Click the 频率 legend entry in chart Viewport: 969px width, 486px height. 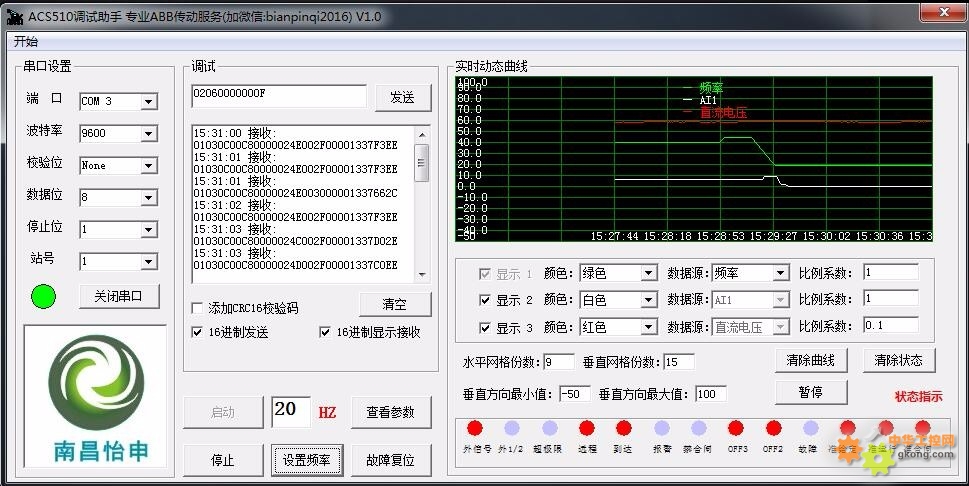711,88
